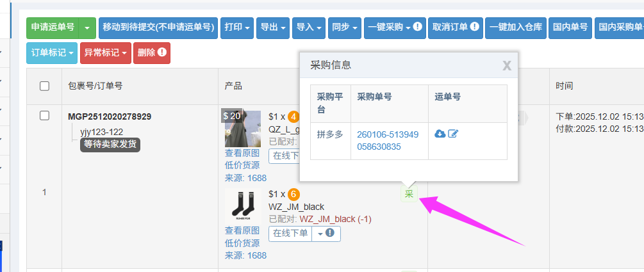The height and width of the screenshot is (272, 644).
Task: Expand the 订单标记 dropdown
Action: coord(52,53)
